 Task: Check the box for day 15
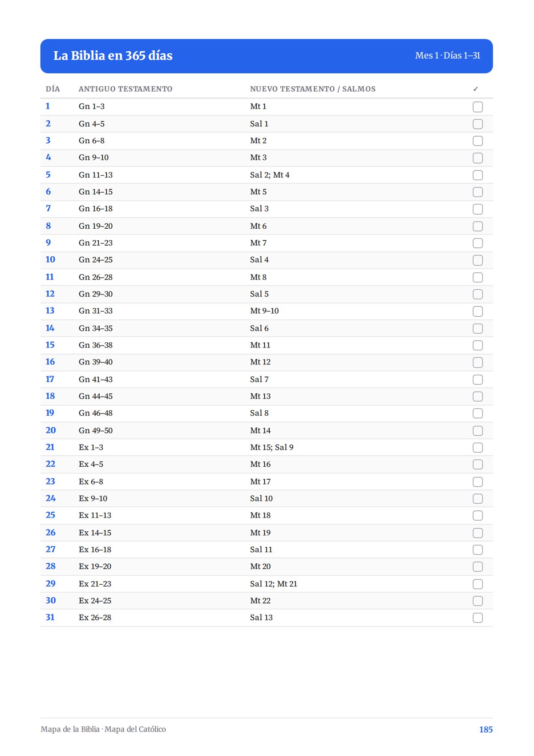477,346
